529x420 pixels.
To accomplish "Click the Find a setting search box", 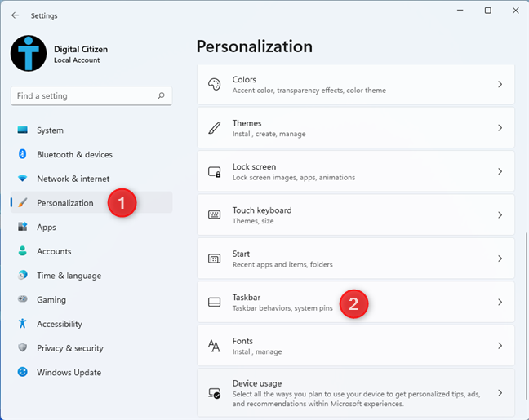I will point(91,95).
